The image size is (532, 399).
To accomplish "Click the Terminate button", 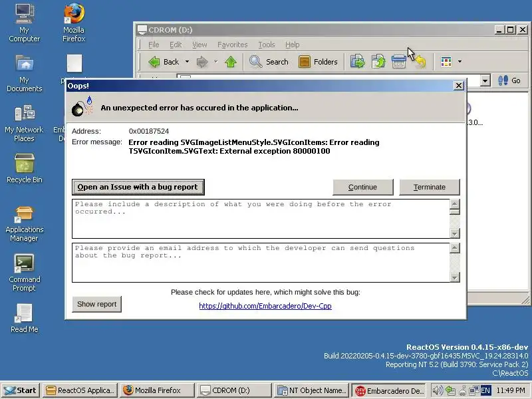I will (x=429, y=188).
